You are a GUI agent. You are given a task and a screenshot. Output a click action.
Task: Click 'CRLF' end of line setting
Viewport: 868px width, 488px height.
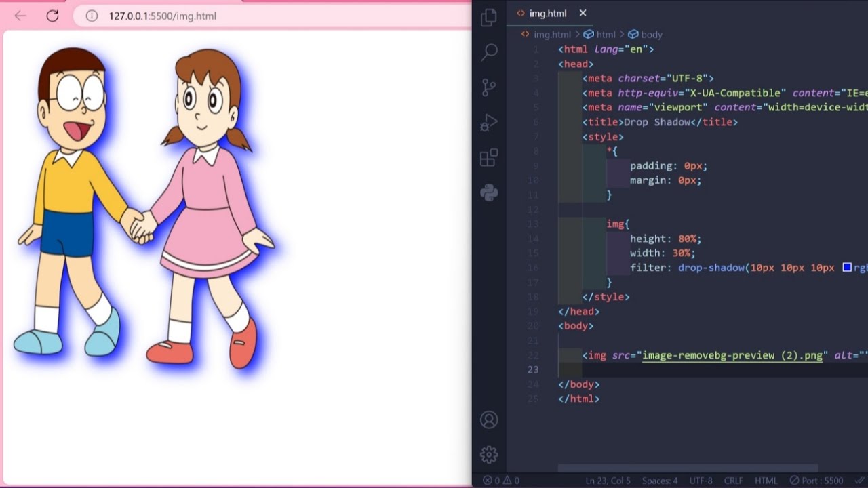[733, 481]
